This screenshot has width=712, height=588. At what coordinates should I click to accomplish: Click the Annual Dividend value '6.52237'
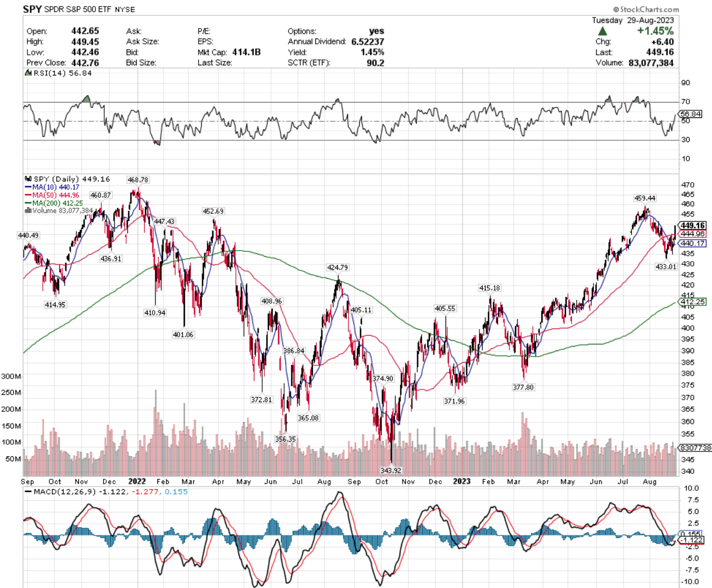click(x=368, y=41)
